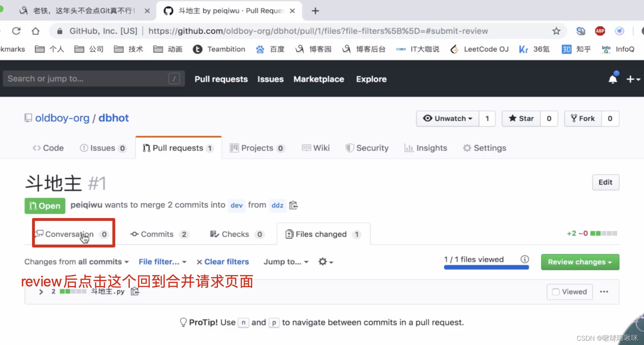Open repository Settings tab

[x=485, y=148]
